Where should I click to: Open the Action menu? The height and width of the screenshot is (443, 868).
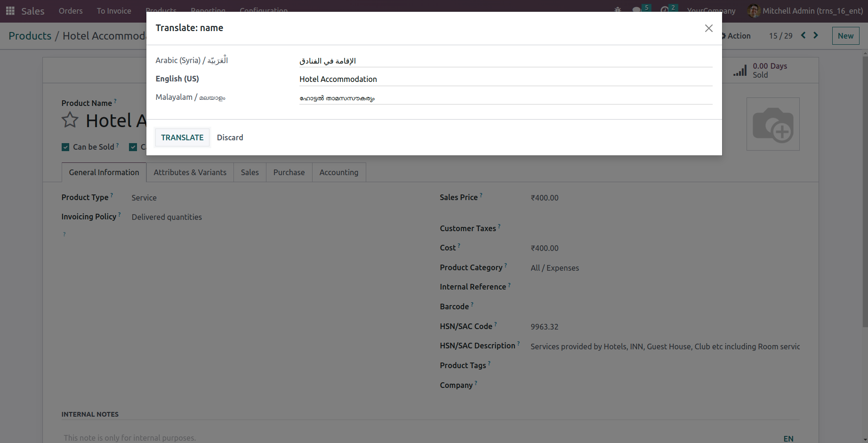click(x=737, y=36)
